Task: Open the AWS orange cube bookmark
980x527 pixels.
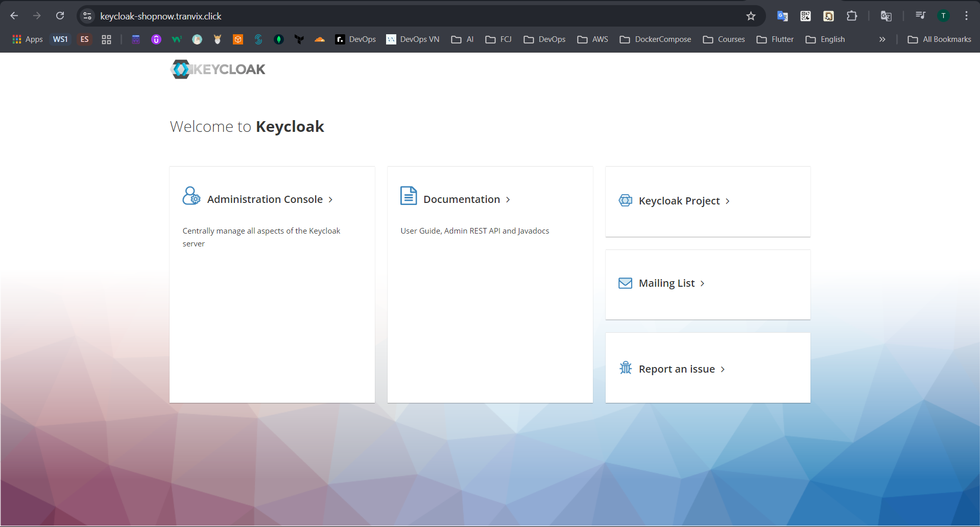Action: coord(237,39)
